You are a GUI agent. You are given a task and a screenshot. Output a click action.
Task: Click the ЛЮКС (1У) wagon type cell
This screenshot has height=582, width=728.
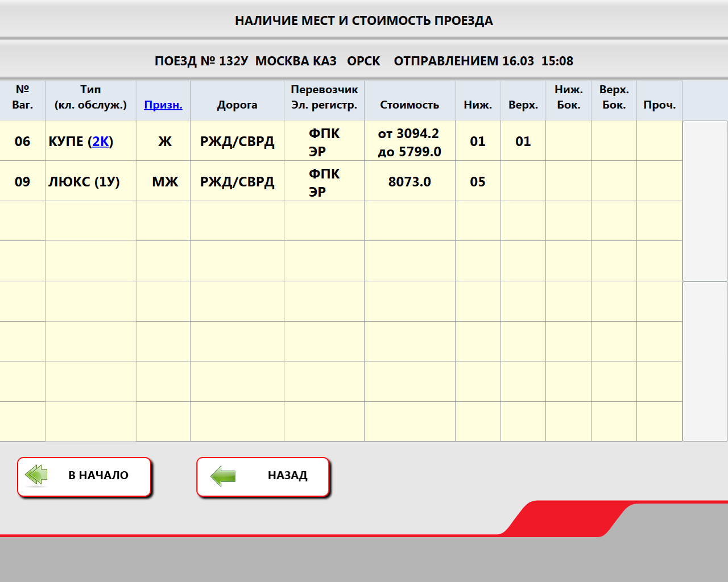pos(90,181)
